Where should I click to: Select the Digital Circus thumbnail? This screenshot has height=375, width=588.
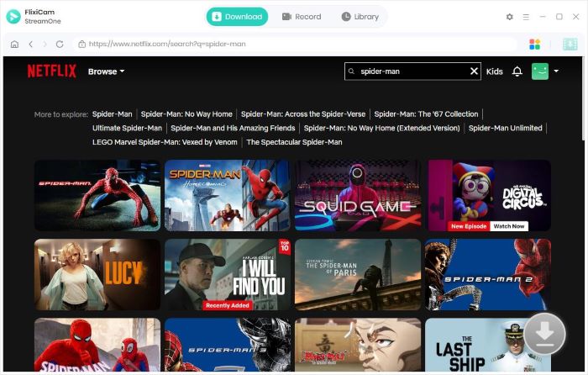(x=489, y=195)
